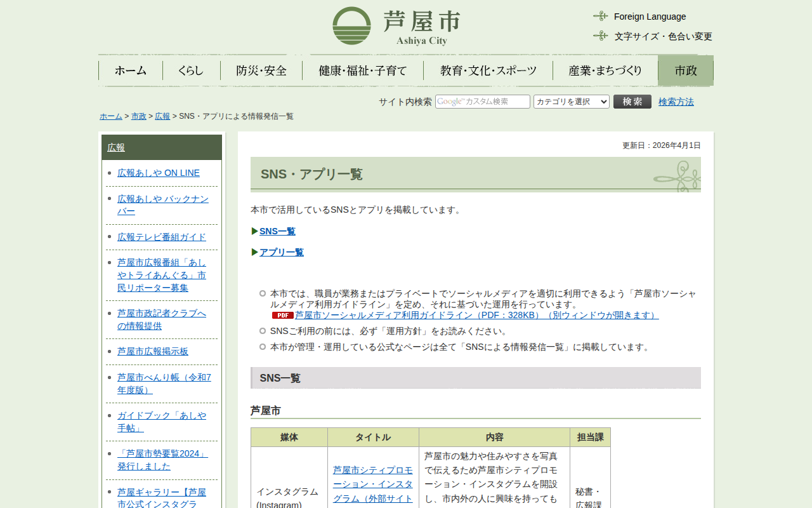Click the Ashiya City logo
The image size is (812, 508).
coord(396,26)
